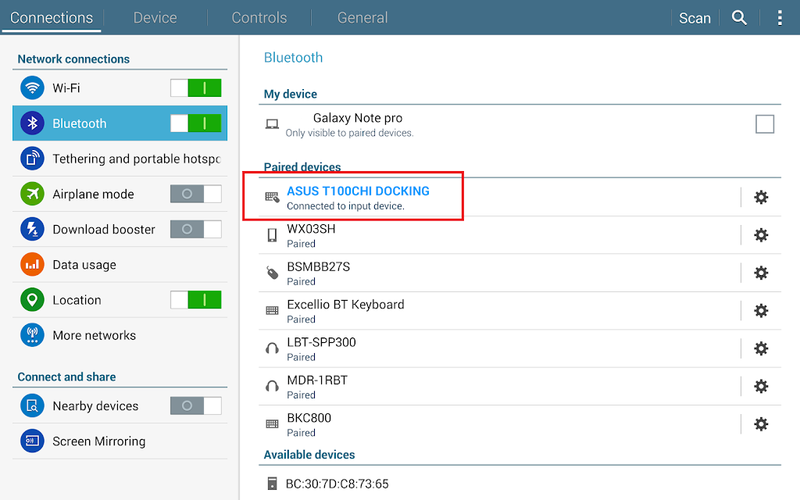Click the Bluetooth icon in sidebar
The height and width of the screenshot is (500, 800).
(x=32, y=123)
